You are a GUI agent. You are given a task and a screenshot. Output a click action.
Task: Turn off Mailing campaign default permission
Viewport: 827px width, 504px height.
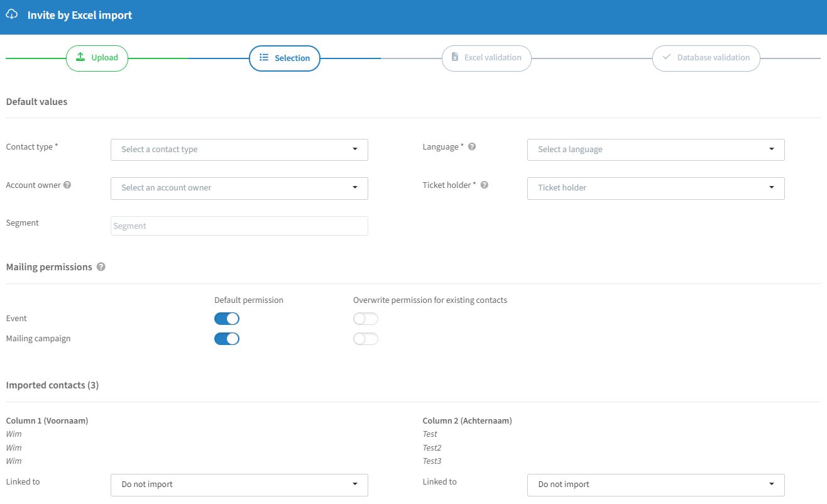tap(227, 339)
